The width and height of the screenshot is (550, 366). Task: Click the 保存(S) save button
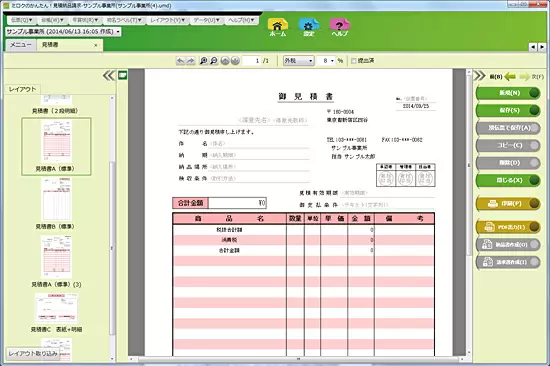508,110
